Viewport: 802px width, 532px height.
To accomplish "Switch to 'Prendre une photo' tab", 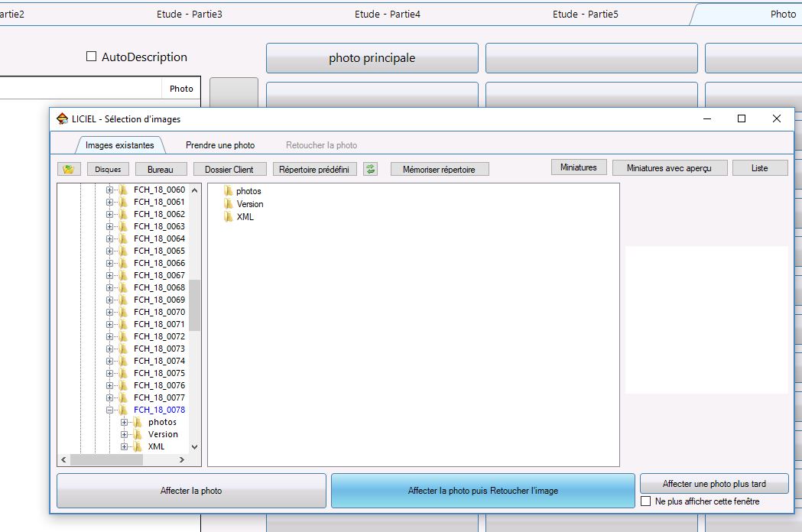I will (x=220, y=145).
